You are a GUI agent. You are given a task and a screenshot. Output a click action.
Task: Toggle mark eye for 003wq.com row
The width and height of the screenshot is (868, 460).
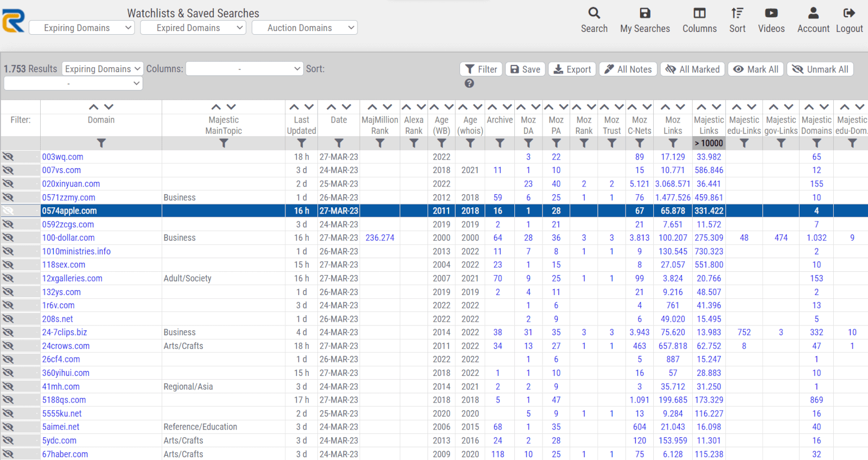click(8, 157)
